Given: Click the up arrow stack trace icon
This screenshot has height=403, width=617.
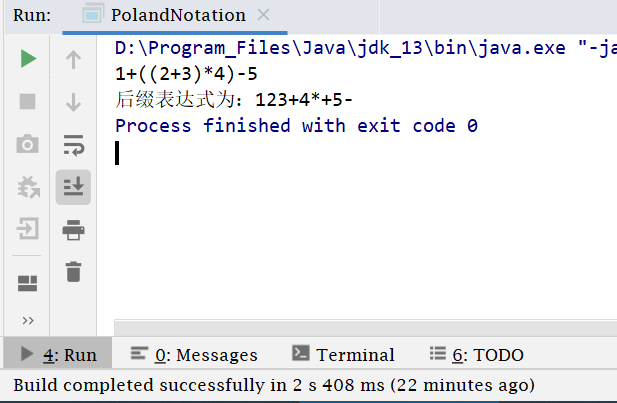Looking at the screenshot, I should 73,60.
